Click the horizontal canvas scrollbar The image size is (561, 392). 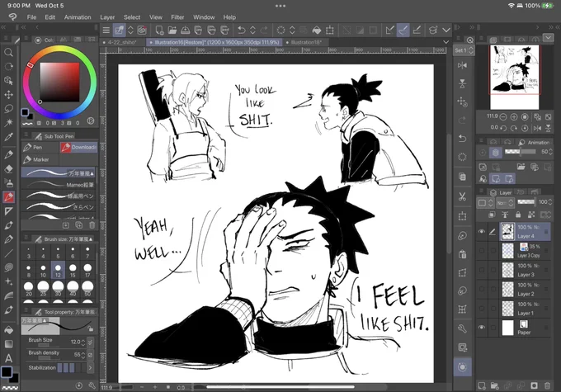click(280, 387)
